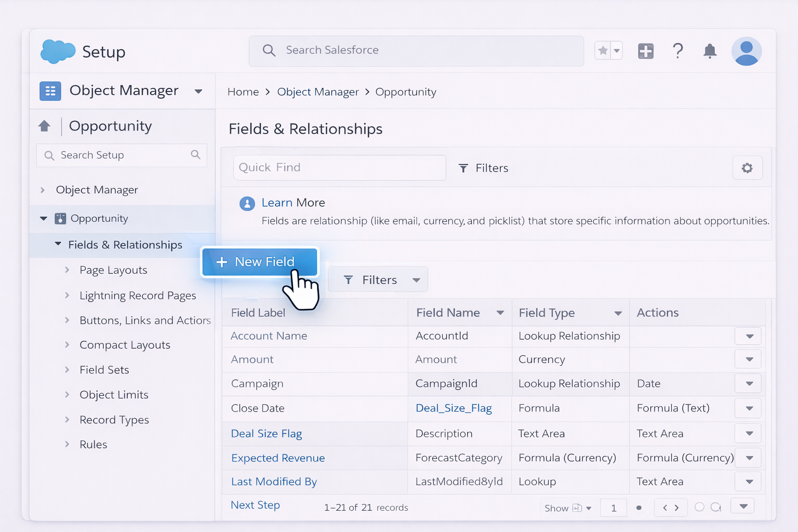Go to Home in the breadcrumb

tap(243, 92)
